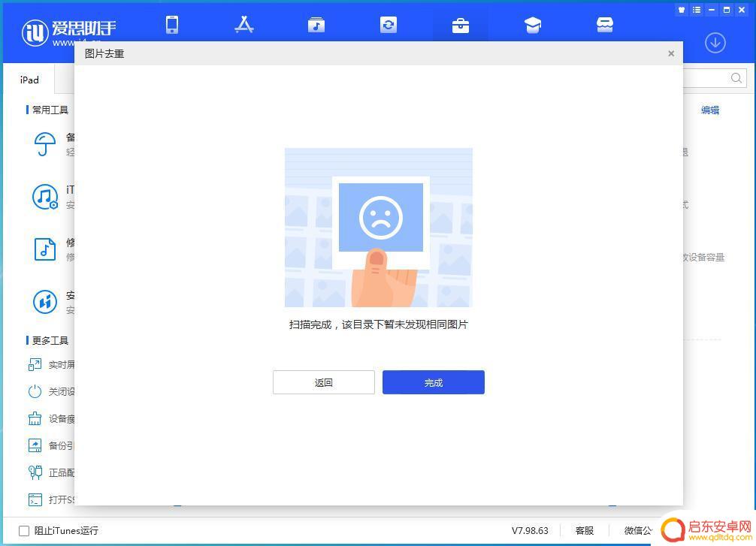Click the 客服 link in status bar
Image resolution: width=756 pixels, height=546 pixels.
[x=585, y=530]
